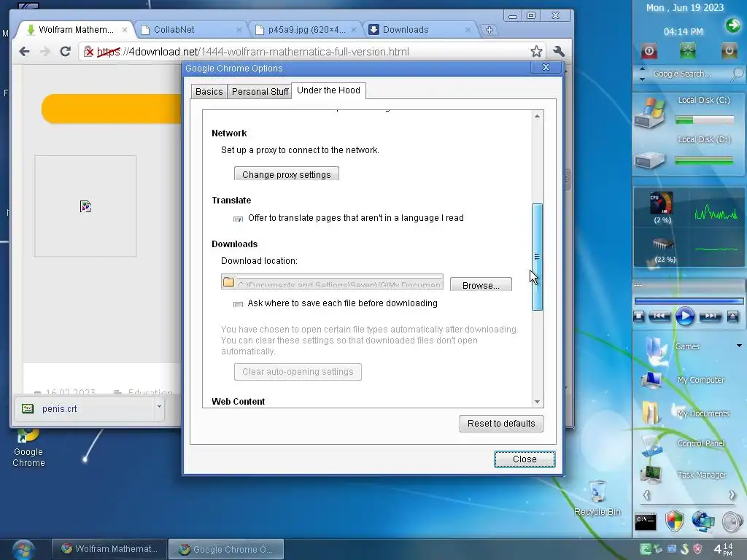Image resolution: width=747 pixels, height=560 pixels.
Task: Click the red shutdown sidebar button
Action: (649, 50)
